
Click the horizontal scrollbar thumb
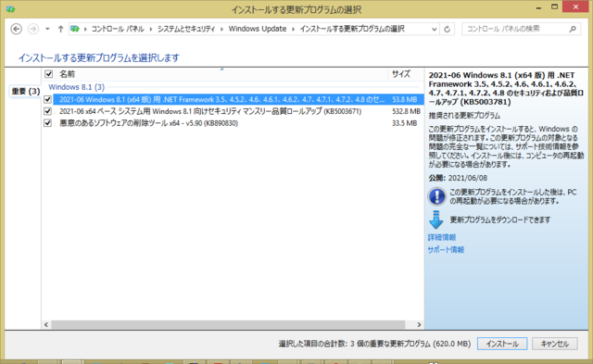pyautogui.click(x=228, y=324)
